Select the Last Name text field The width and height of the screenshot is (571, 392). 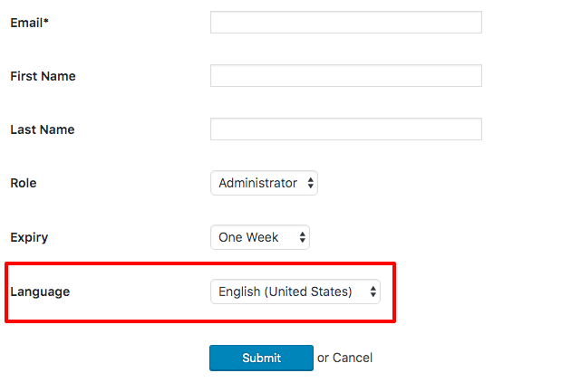[x=345, y=129]
